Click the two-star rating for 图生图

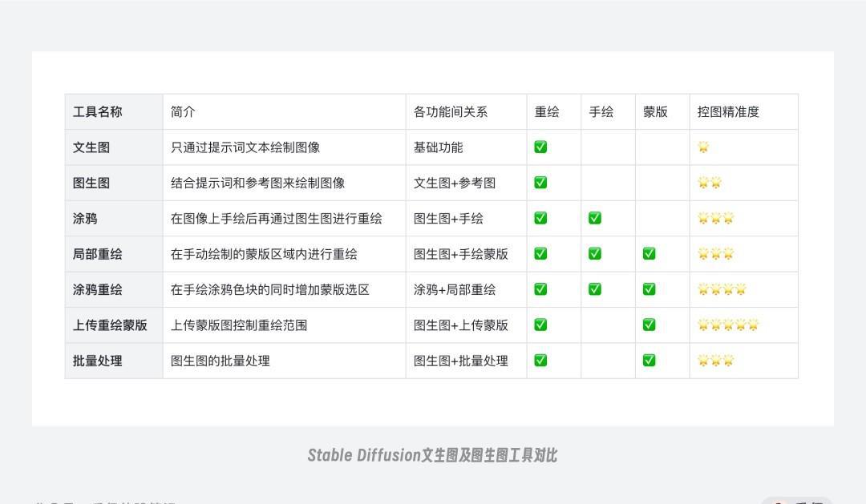(710, 183)
